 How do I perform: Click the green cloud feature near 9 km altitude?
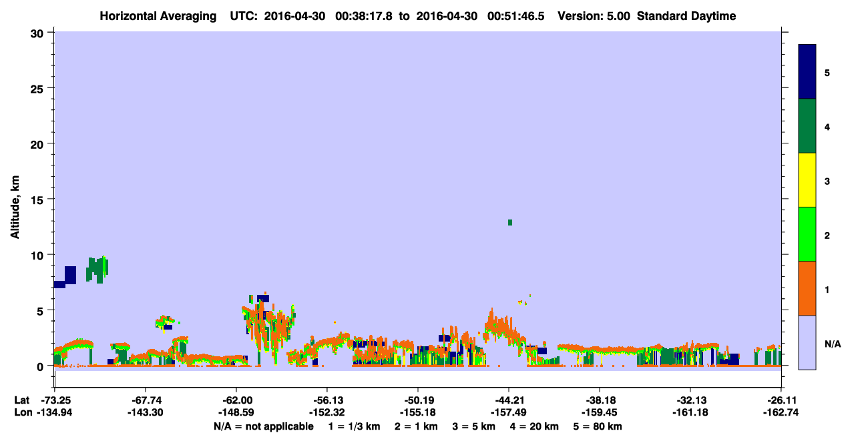click(x=97, y=269)
